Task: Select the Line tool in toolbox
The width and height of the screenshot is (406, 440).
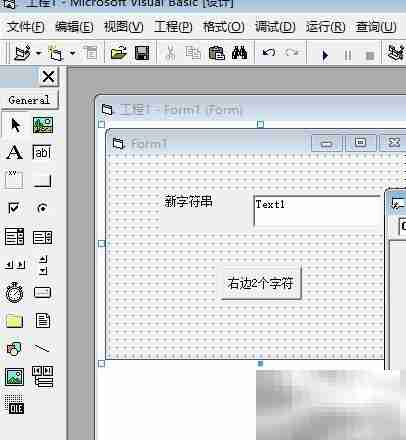Action: (x=42, y=349)
